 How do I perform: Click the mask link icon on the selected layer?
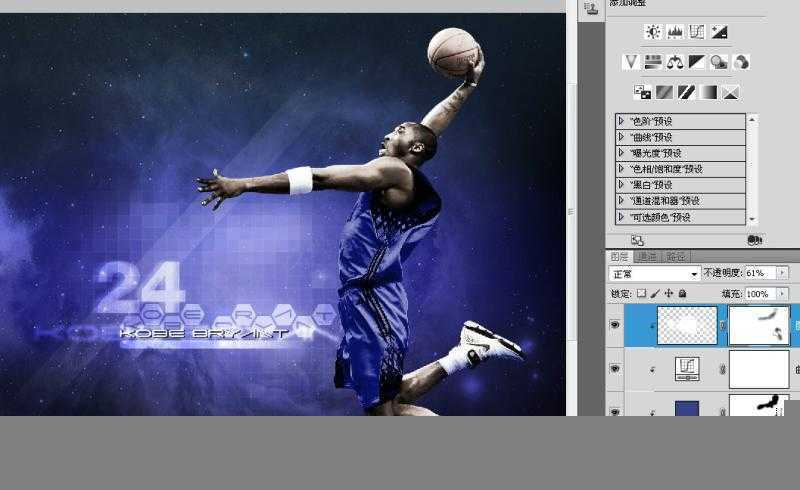pyautogui.click(x=722, y=325)
